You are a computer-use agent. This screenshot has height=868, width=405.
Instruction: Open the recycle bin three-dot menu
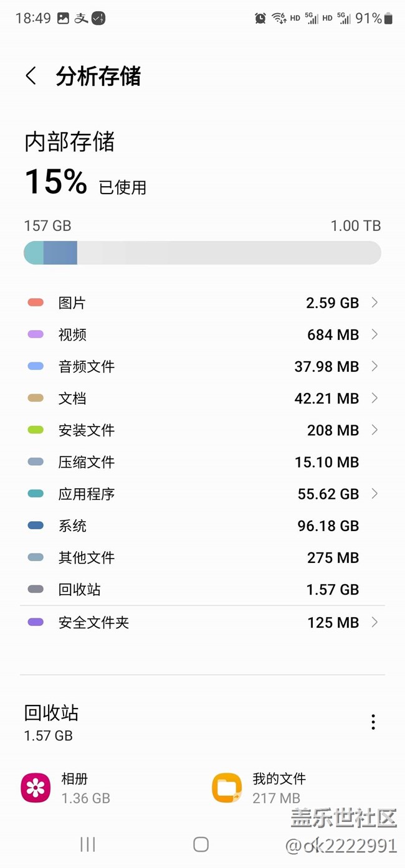coord(373,722)
